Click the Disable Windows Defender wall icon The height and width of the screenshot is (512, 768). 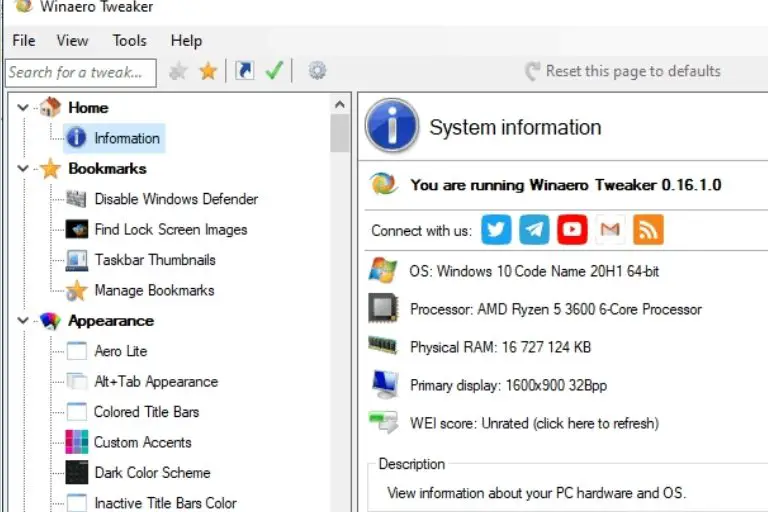click(76, 199)
